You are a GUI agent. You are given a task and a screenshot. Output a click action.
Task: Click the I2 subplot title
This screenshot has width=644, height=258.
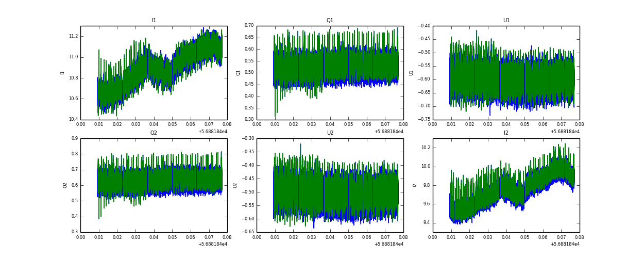pos(506,133)
